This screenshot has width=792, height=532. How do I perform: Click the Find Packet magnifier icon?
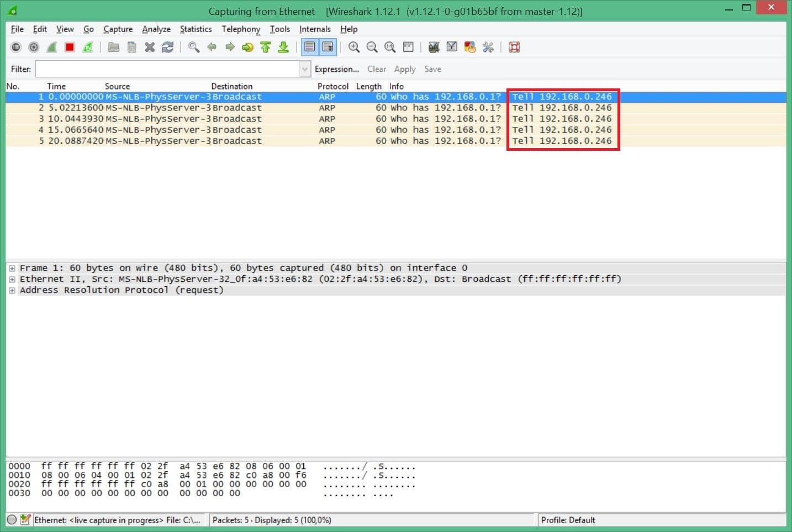[x=193, y=48]
